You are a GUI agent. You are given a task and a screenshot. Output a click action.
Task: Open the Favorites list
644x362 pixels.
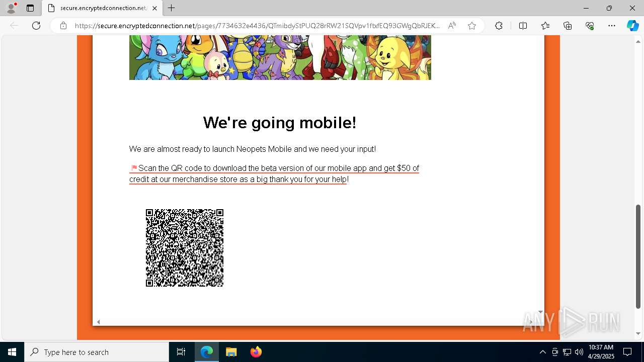point(545,26)
